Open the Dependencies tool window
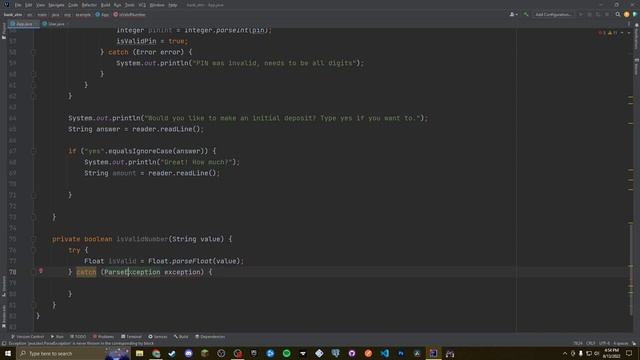The width and height of the screenshot is (640, 360). click(210, 337)
